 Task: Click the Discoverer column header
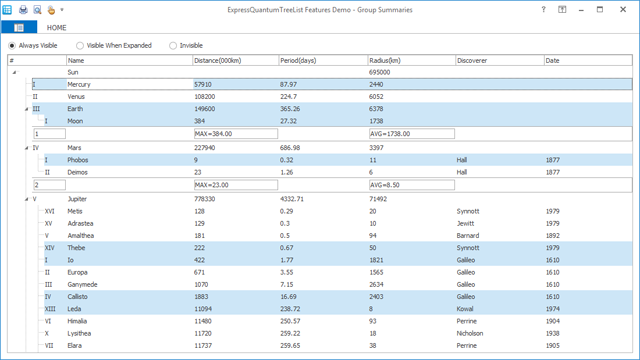[x=500, y=60]
